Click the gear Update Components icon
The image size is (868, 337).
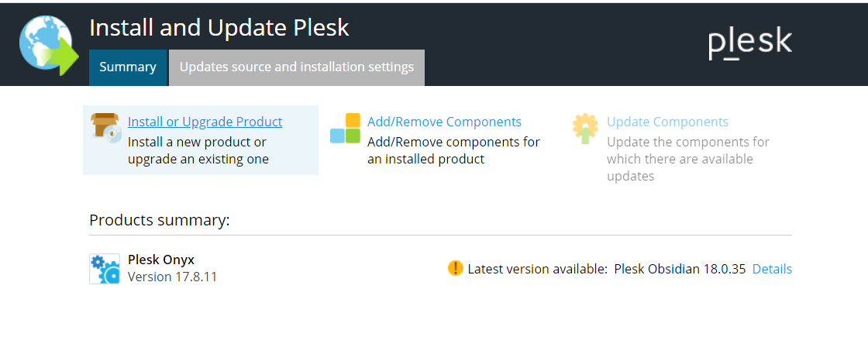click(585, 129)
